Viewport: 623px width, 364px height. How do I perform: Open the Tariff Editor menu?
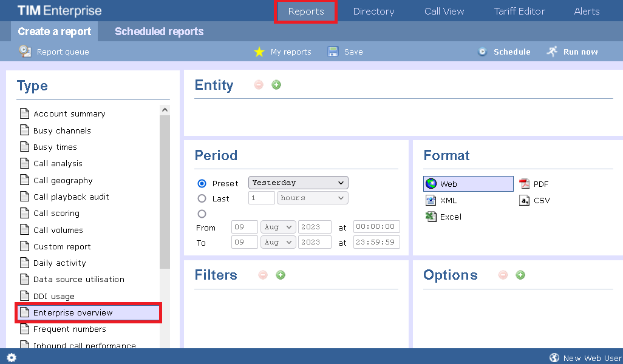(519, 12)
